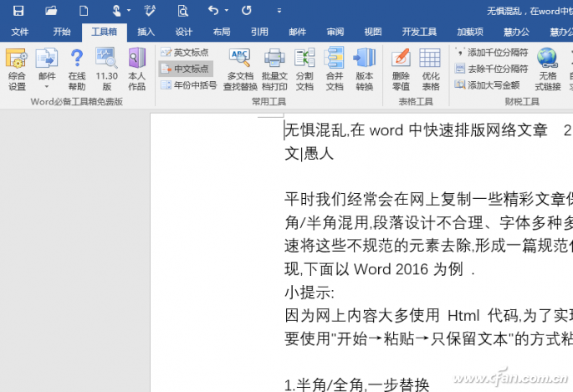
Task: Launch 批量文档打印 batch print
Action: pos(274,69)
